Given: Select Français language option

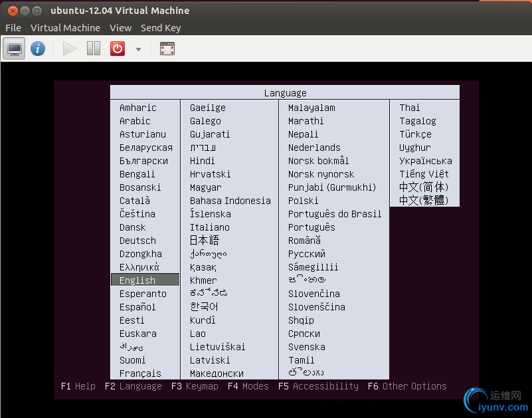Looking at the screenshot, I should pyautogui.click(x=140, y=373).
